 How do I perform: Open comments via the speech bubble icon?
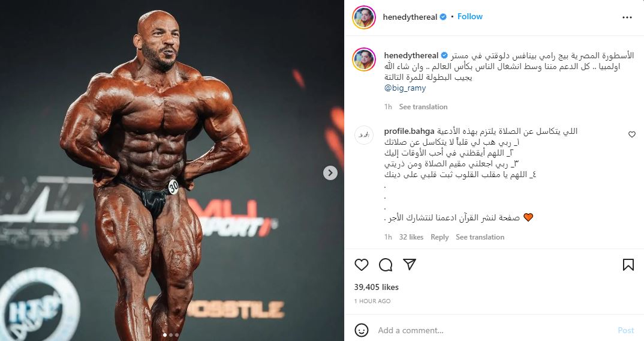[385, 265]
